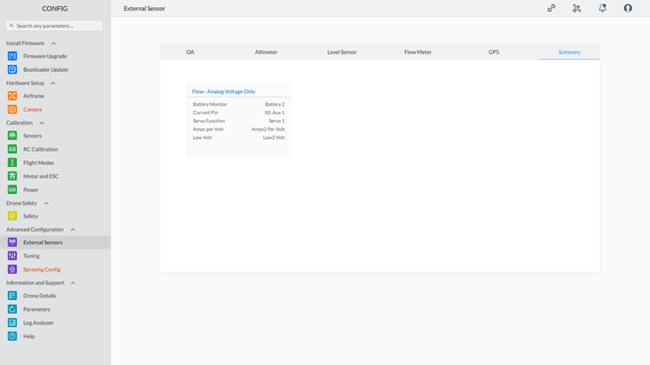Switch to the GPS tab
This screenshot has height=365, width=650.
click(494, 52)
